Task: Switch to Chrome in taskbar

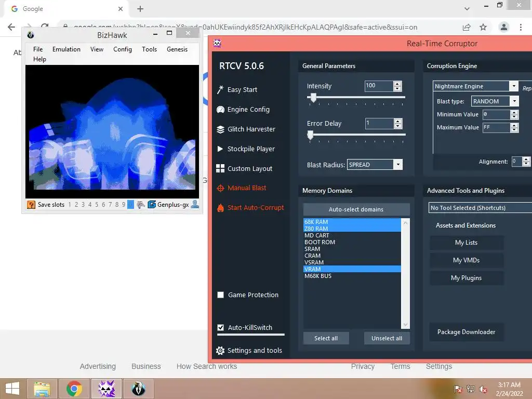Action: (74, 389)
